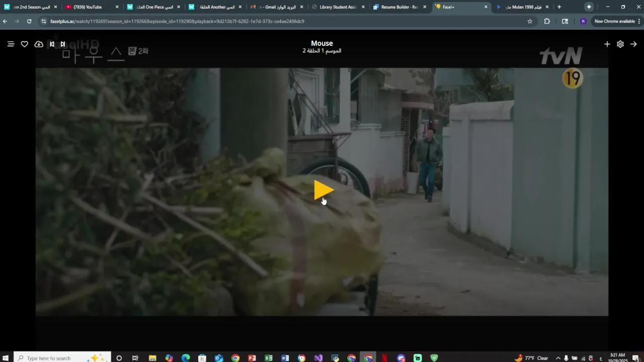Switch to the 2nd Season tab

(30, 7)
